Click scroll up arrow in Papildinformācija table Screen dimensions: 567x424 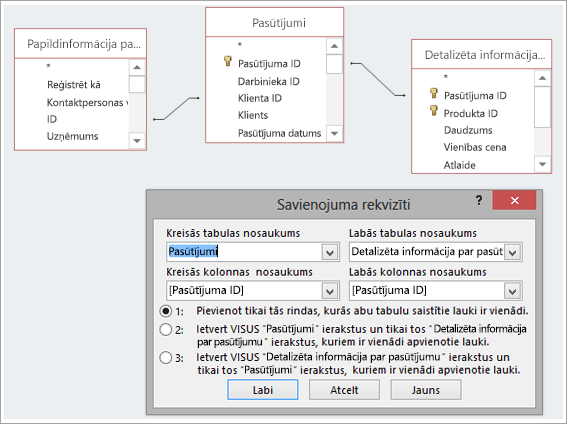[137, 67]
